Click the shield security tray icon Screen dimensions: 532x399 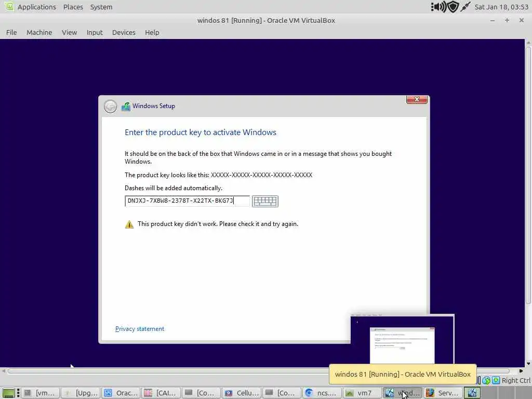453,7
